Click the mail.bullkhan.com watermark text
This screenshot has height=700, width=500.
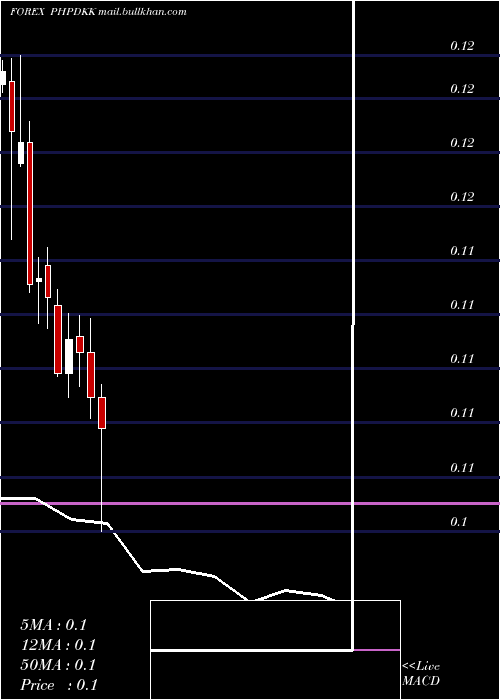142,12
